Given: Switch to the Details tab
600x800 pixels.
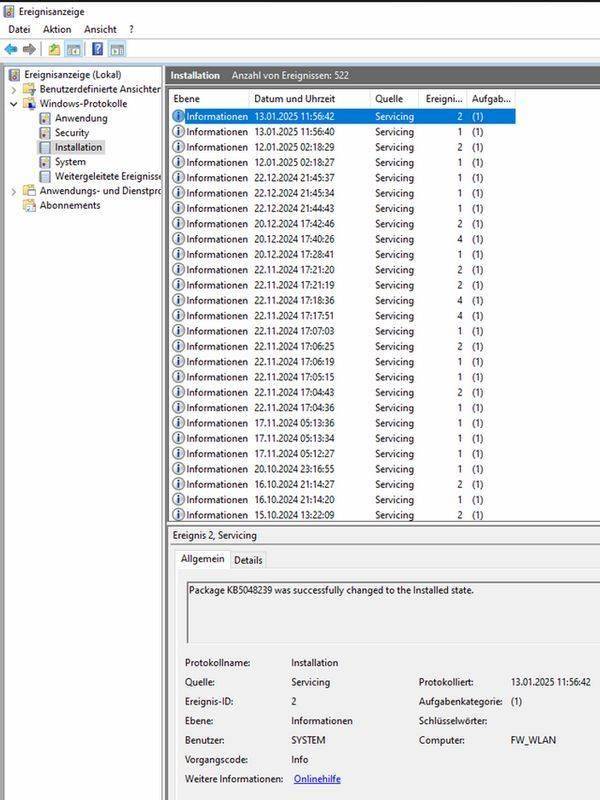Looking at the screenshot, I should [248, 560].
